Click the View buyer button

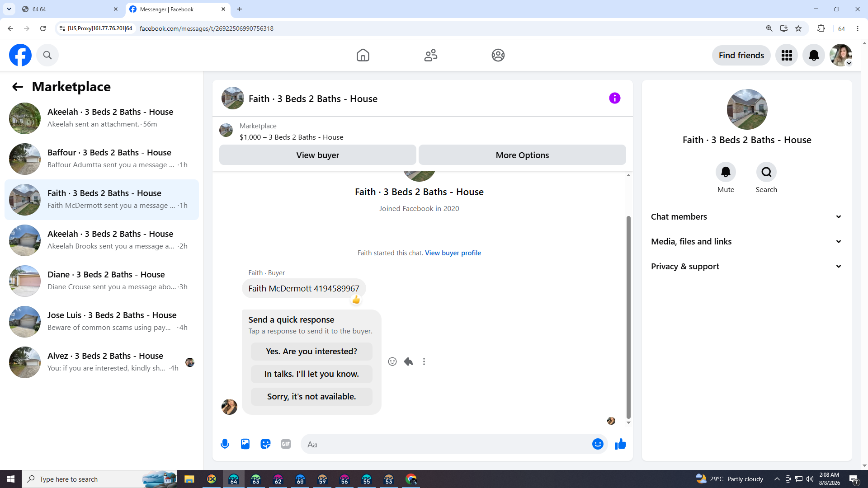coord(318,155)
